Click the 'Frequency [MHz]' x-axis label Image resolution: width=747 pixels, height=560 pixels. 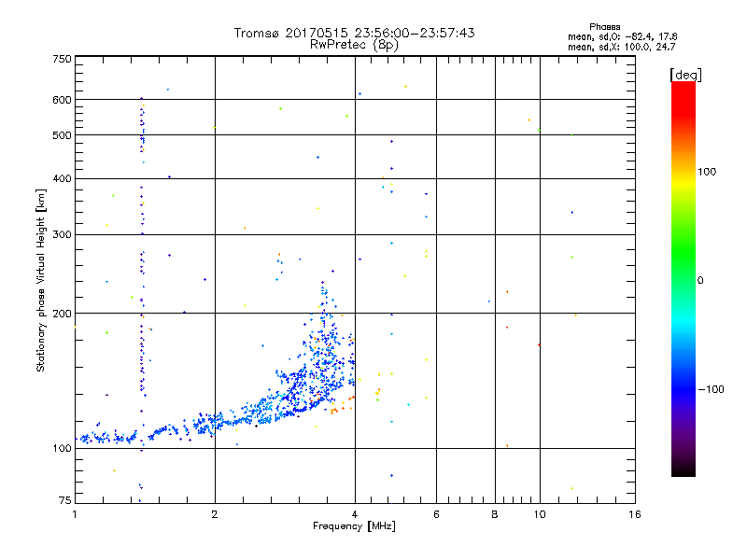click(x=354, y=526)
